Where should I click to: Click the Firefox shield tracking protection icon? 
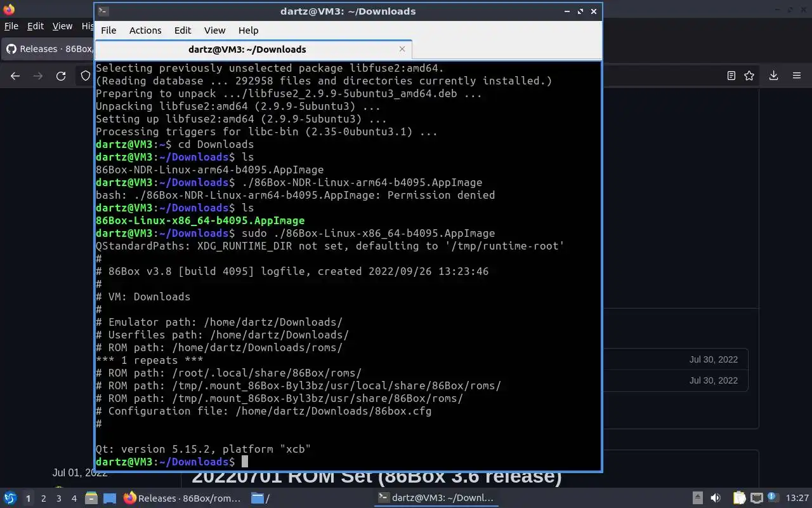pyautogui.click(x=86, y=76)
